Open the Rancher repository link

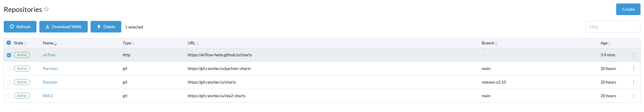point(50,82)
